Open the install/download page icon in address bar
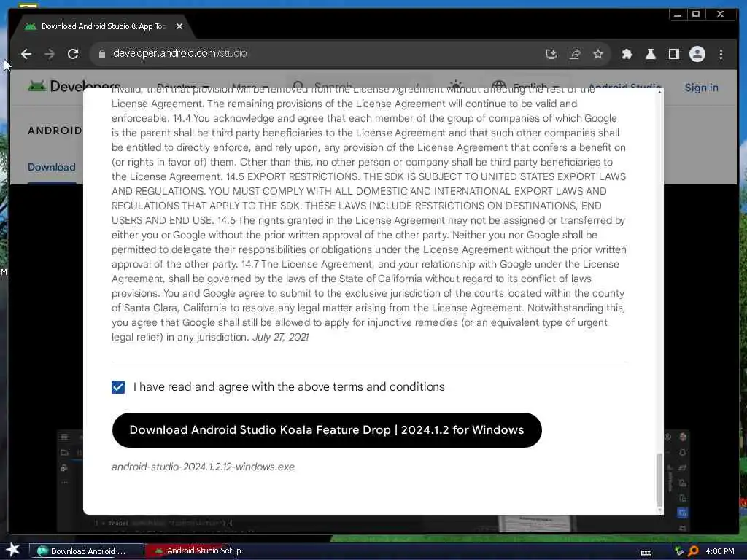Viewport: 747px width, 560px height. tap(551, 54)
